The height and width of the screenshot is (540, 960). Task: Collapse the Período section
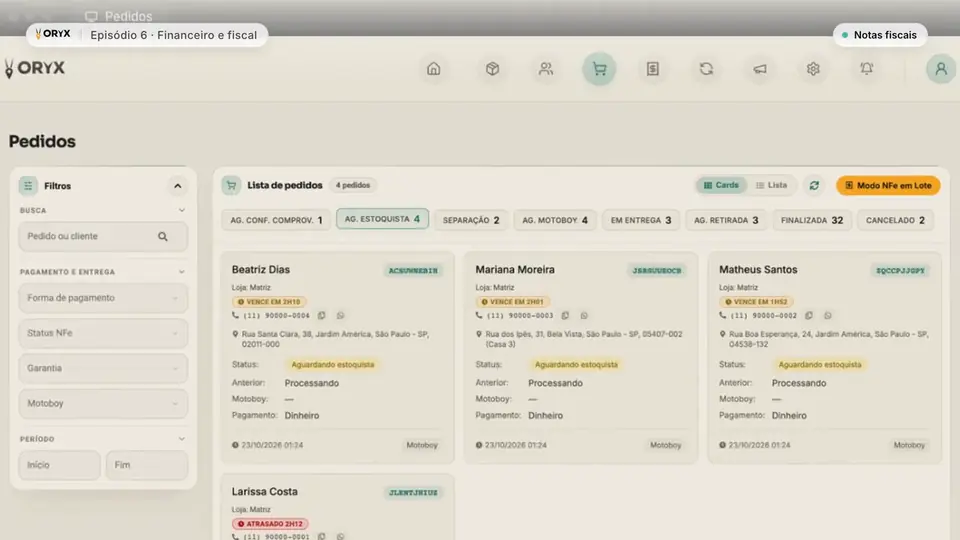tap(182, 439)
